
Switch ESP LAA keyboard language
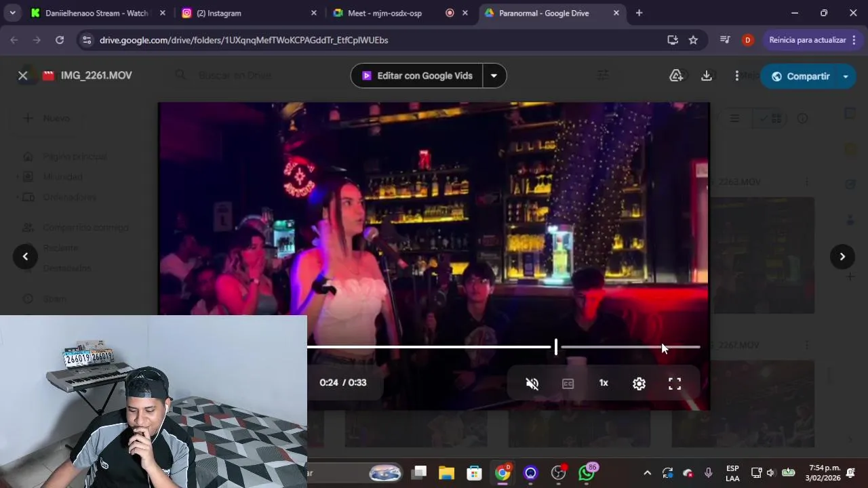(732, 473)
